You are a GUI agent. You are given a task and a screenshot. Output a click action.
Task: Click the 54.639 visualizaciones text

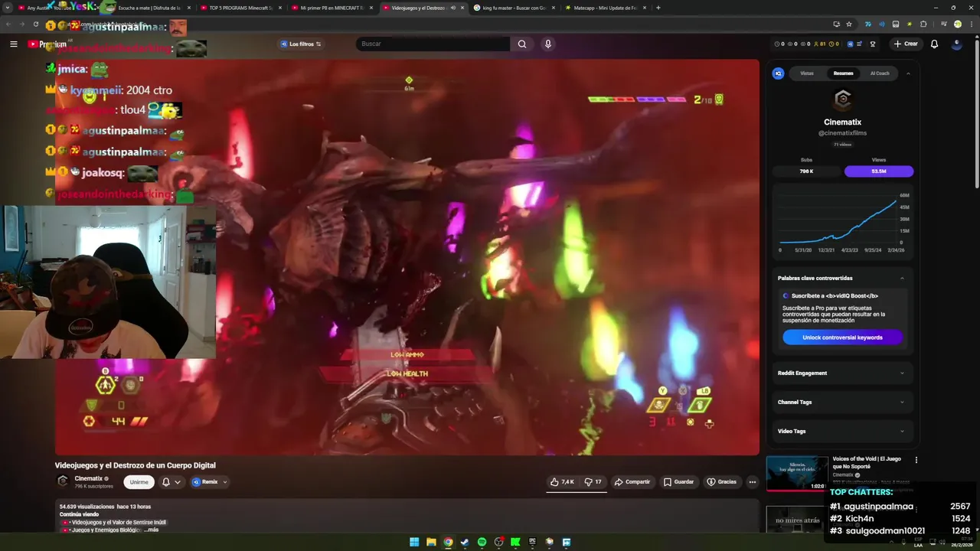pos(87,507)
